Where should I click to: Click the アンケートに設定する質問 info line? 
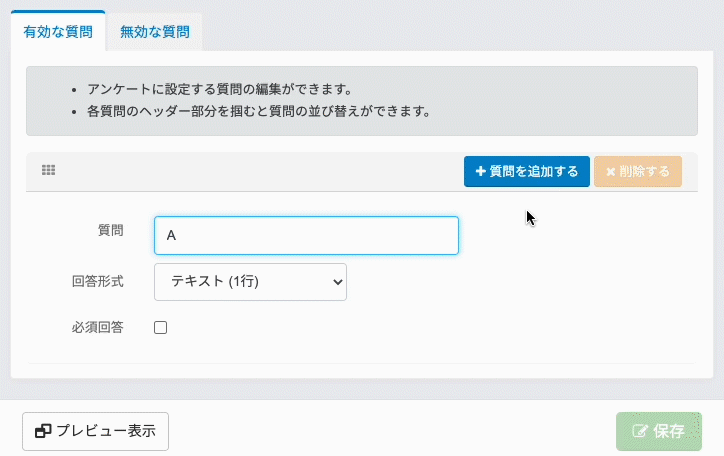coord(219,89)
